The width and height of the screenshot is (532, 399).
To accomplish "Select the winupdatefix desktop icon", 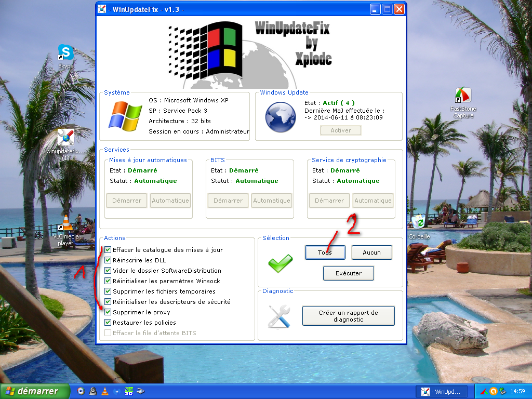I will point(65,144).
